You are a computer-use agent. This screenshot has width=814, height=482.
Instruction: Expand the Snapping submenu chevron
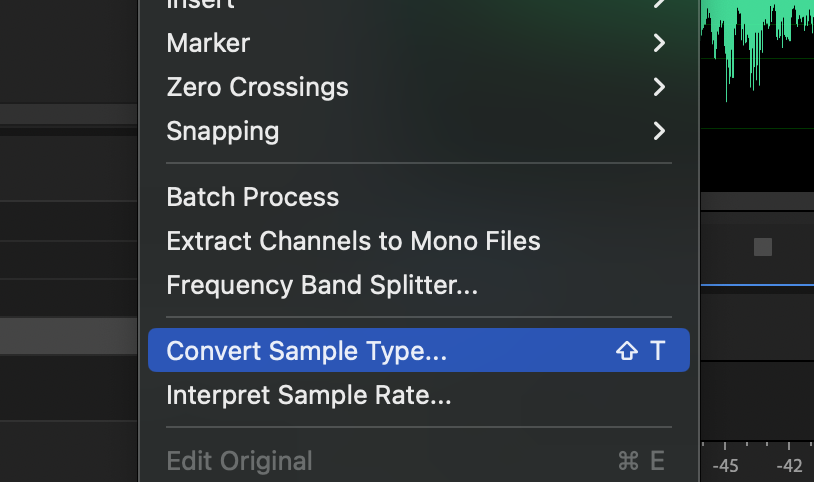click(659, 131)
